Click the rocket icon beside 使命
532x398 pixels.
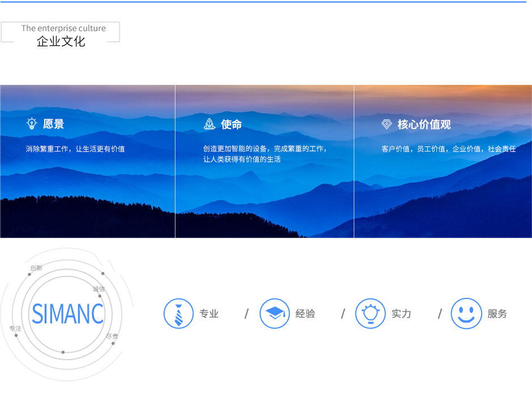point(209,124)
